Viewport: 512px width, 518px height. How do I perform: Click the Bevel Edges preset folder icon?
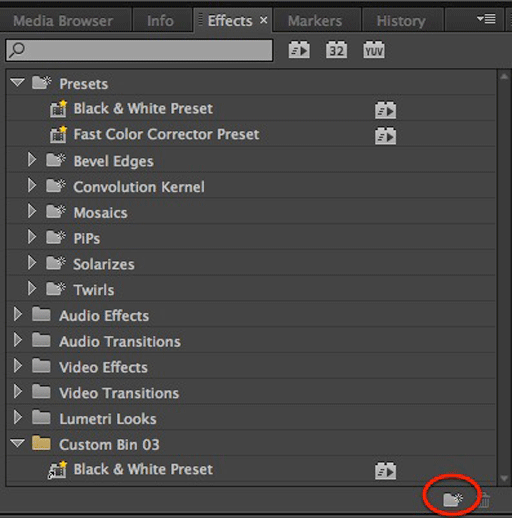pyautogui.click(x=56, y=160)
